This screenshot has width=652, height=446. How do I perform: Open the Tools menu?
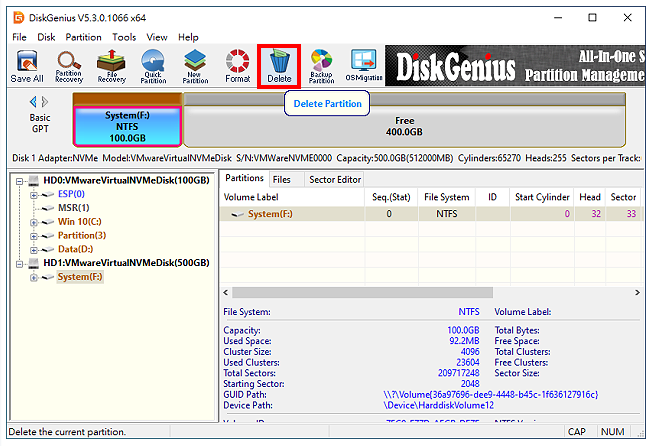pyautogui.click(x=124, y=37)
